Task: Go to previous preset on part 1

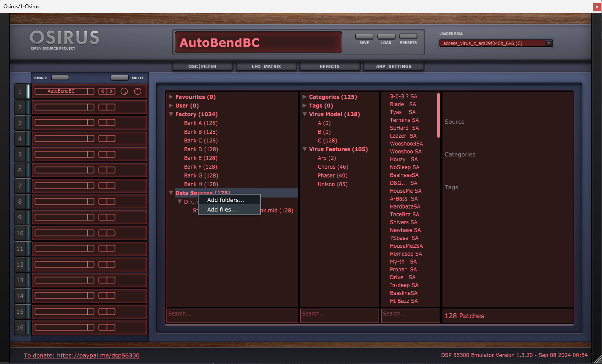Action: (x=102, y=91)
